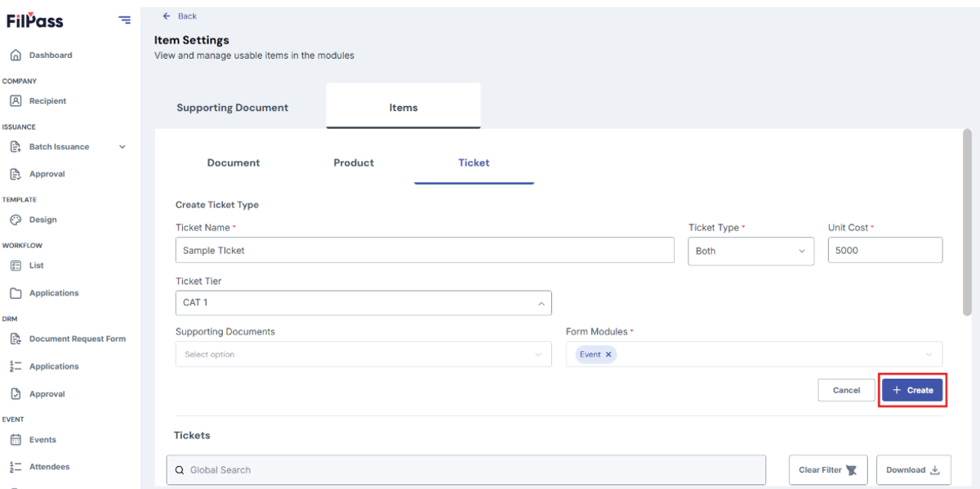Collapse the sidebar with the hamburger icon
Screen dimensions: 980x489
124,20
